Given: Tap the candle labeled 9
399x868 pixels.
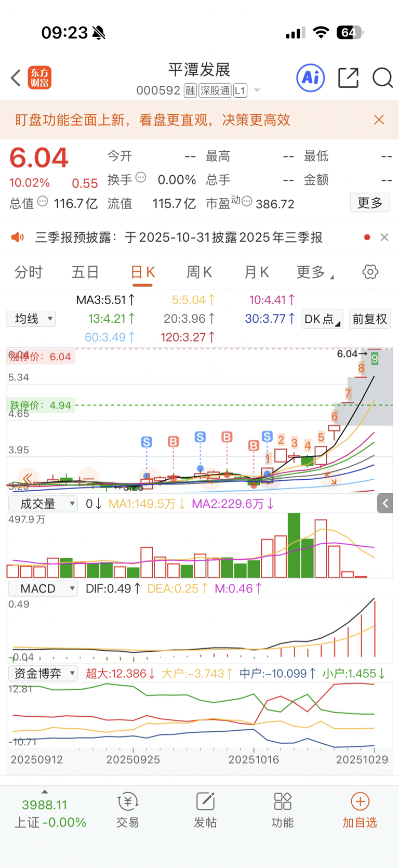Looking at the screenshot, I should coord(375,358).
